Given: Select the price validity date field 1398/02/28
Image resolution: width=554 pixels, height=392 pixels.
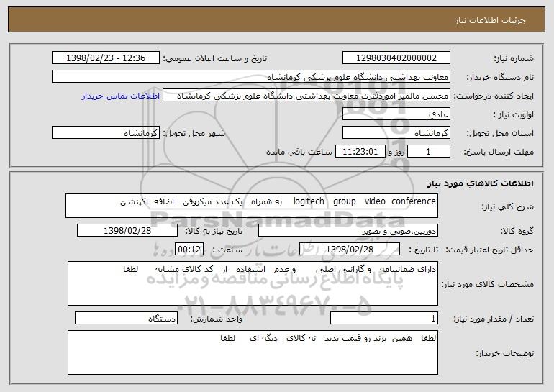Looking at the screenshot, I should pos(350,249).
